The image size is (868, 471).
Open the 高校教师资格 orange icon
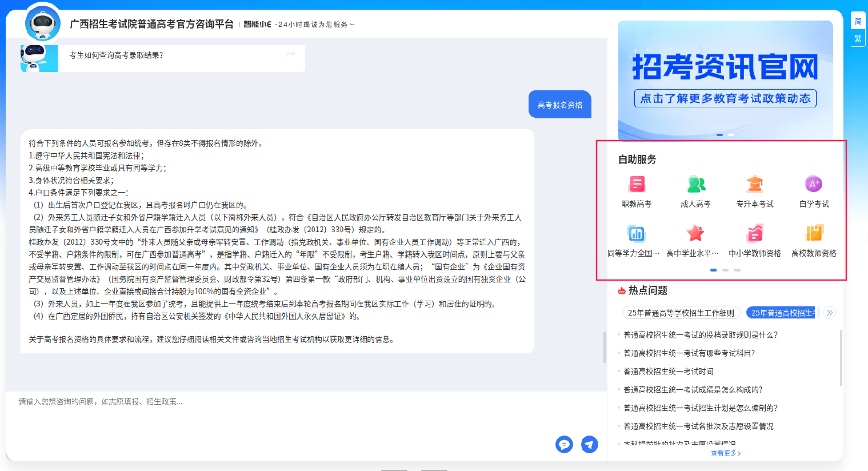(x=814, y=234)
